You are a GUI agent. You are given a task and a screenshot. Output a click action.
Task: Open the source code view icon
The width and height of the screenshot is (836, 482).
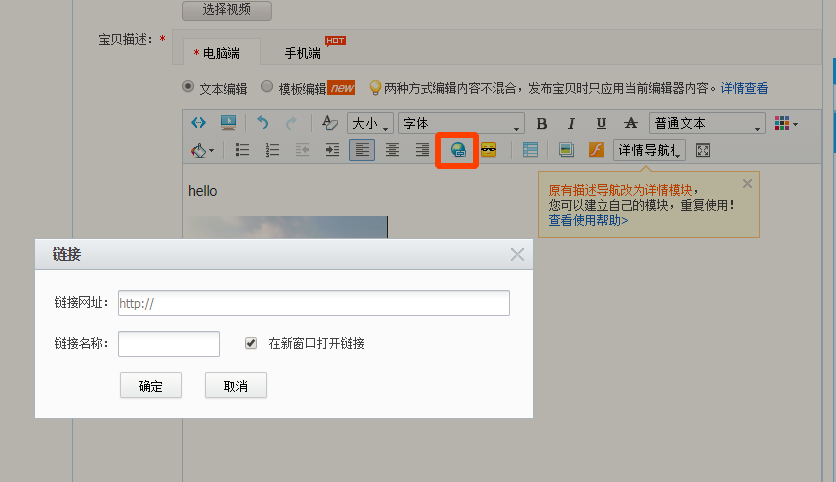pyautogui.click(x=198, y=123)
